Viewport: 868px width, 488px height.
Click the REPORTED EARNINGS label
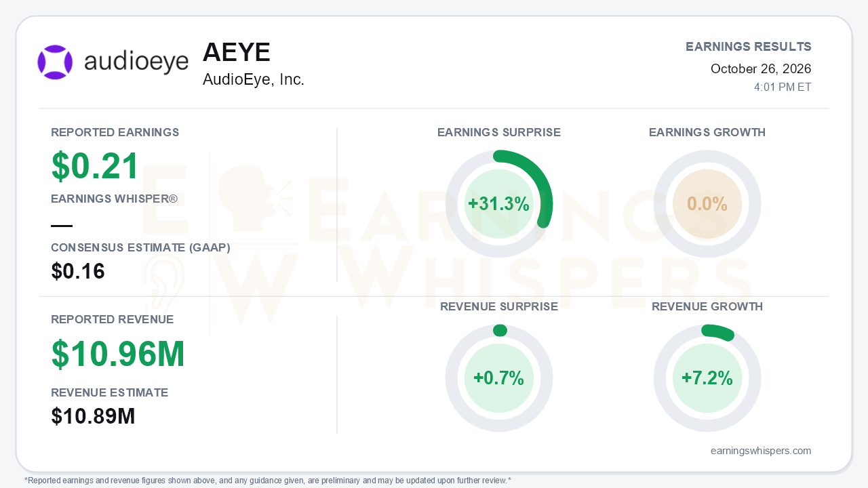click(x=115, y=132)
